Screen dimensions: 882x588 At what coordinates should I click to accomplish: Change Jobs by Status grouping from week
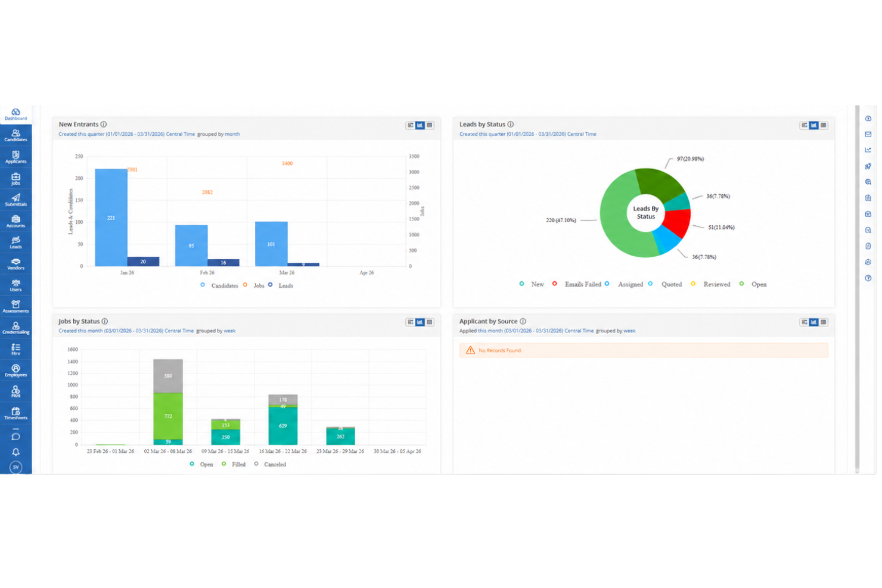[229, 331]
